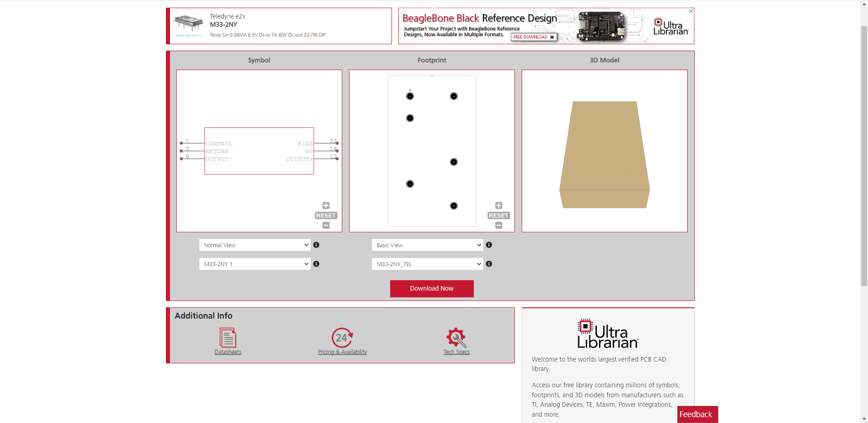Click the Additional Info heading
Viewport: 868px width, 423px height.
203,316
